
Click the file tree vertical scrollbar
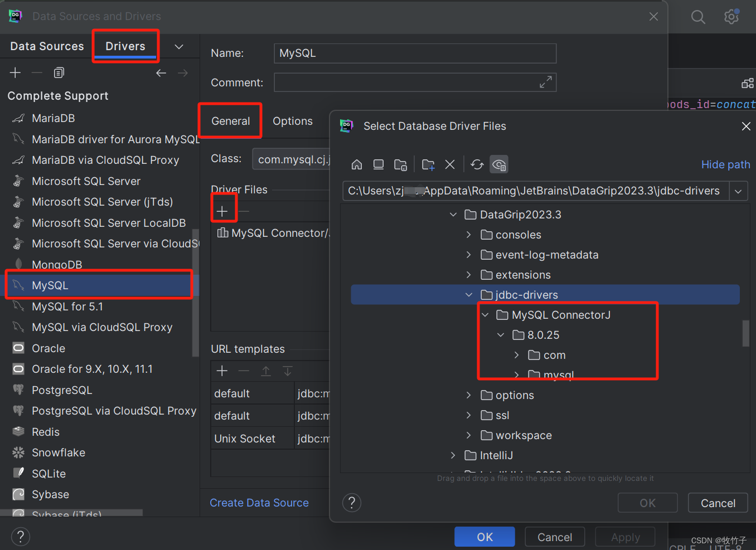(x=745, y=333)
